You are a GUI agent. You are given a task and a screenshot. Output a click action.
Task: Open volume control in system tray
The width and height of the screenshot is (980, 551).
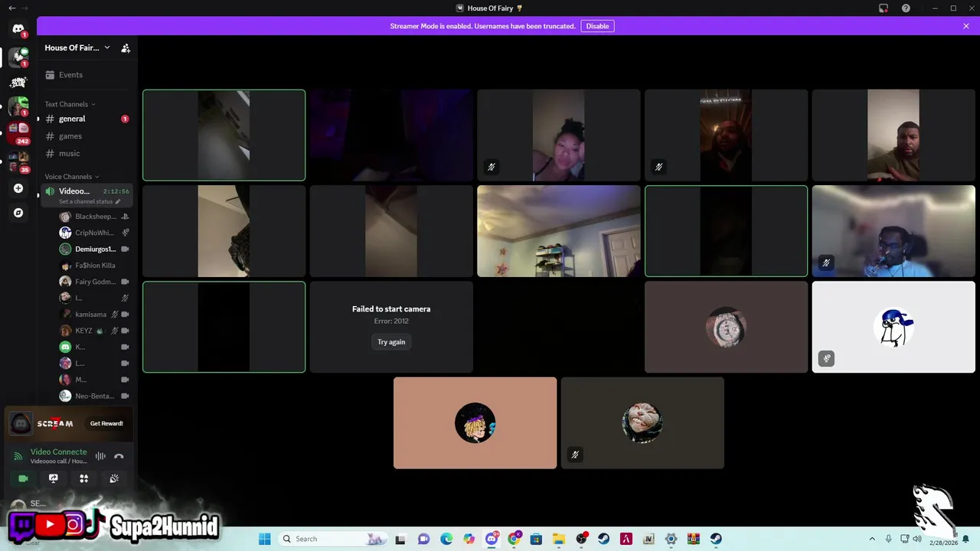(x=917, y=539)
